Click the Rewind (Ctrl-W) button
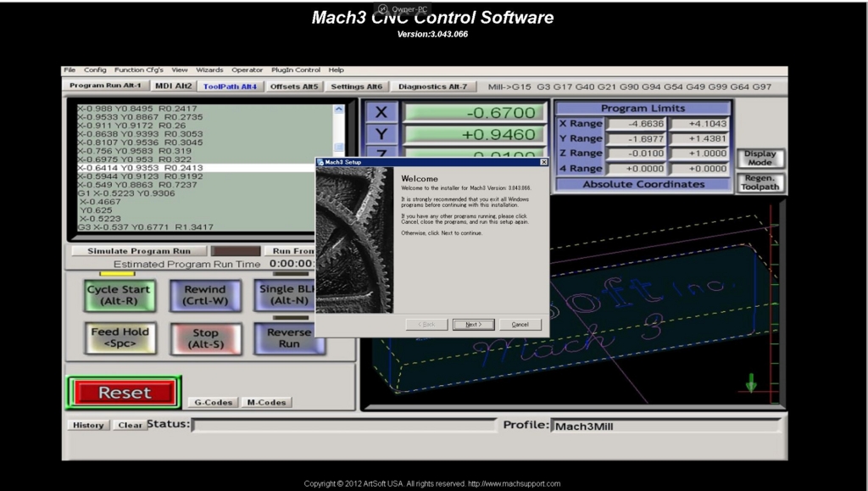Viewport: 868px width, 491px height. point(205,295)
